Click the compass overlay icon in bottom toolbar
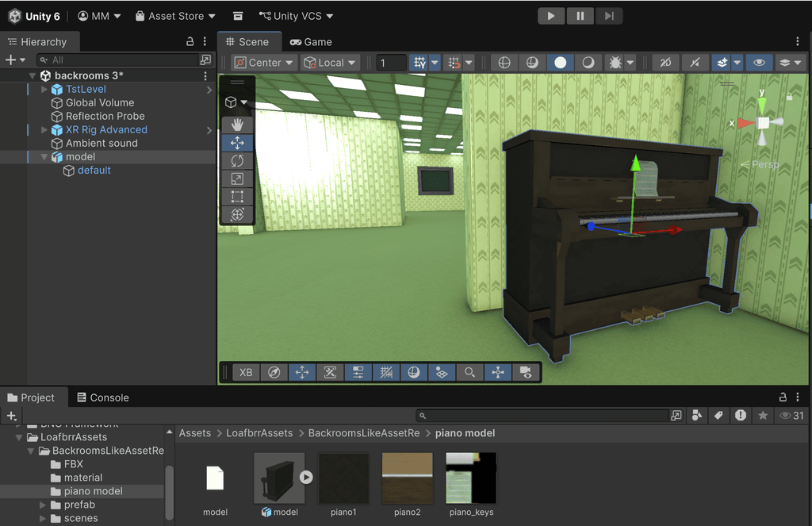The width and height of the screenshot is (812, 526). click(x=274, y=373)
